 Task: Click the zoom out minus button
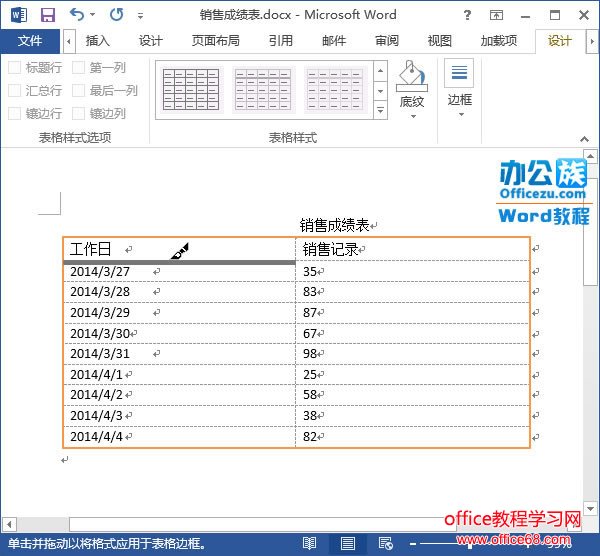click(412, 544)
